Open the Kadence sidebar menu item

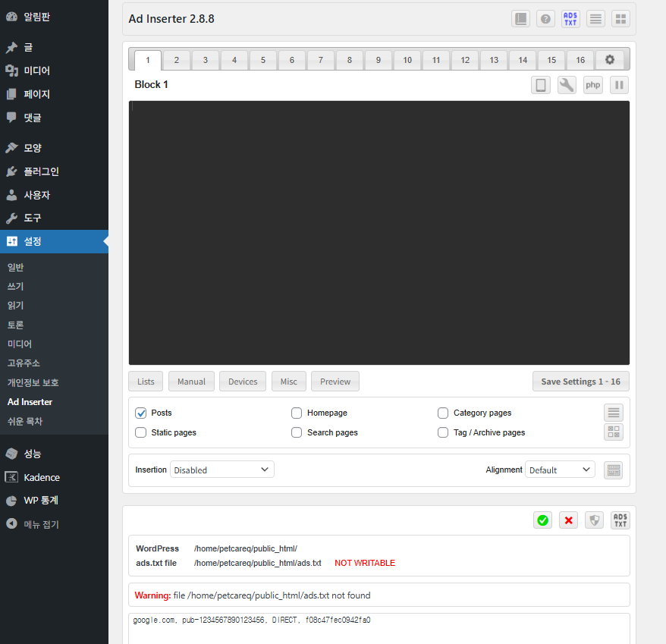point(42,477)
